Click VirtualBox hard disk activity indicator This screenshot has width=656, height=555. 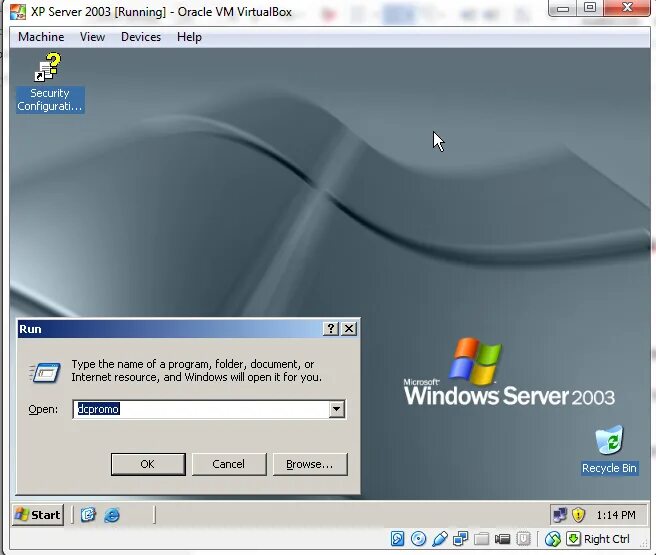[397, 539]
